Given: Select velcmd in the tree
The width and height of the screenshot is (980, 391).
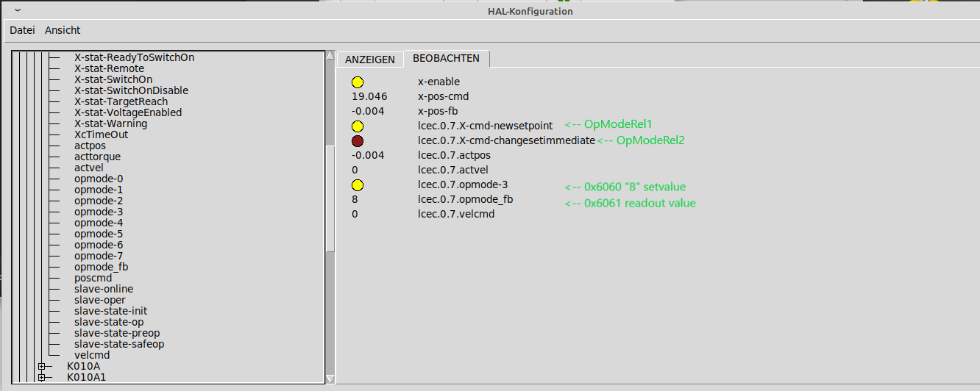Looking at the screenshot, I should (x=92, y=355).
